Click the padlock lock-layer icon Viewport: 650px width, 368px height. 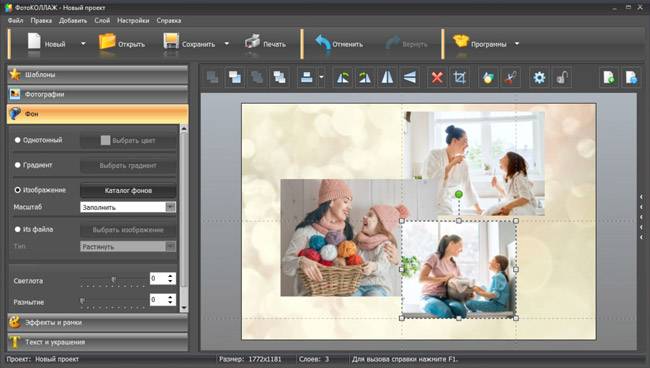pyautogui.click(x=562, y=77)
